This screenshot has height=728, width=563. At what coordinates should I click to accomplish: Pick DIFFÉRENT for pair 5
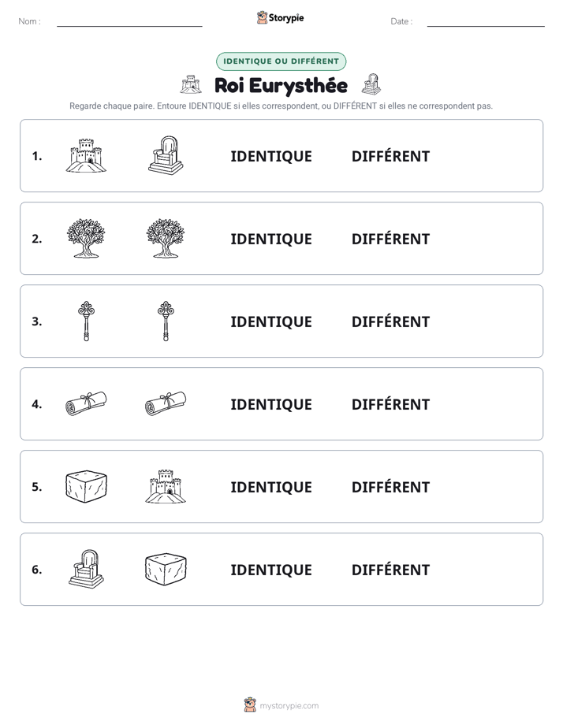[x=390, y=487]
